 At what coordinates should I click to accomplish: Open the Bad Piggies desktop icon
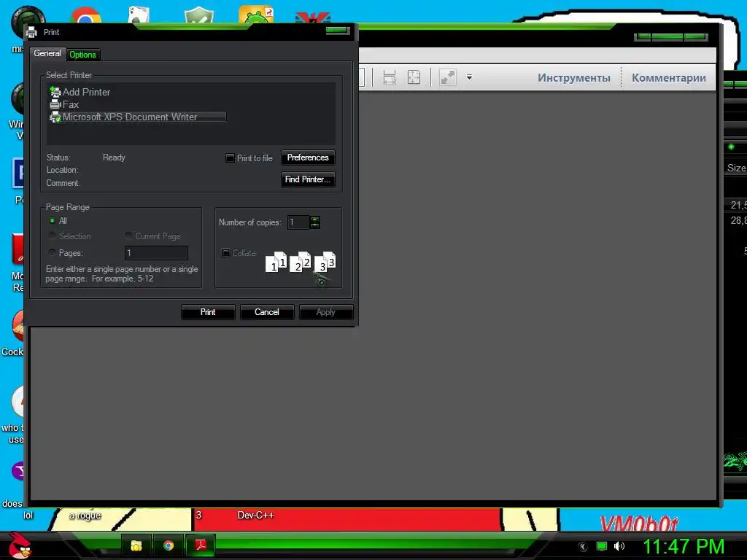(256, 15)
